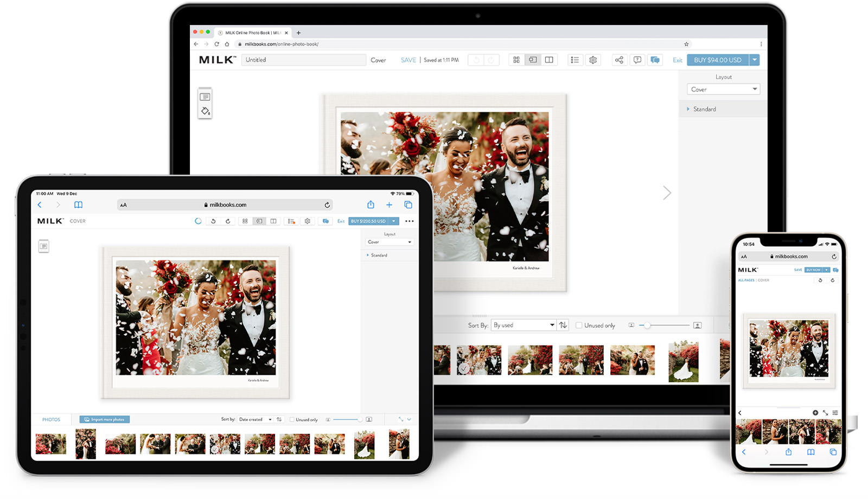
Task: Select the MILK Online Photo Book browser tab
Action: 253,33
